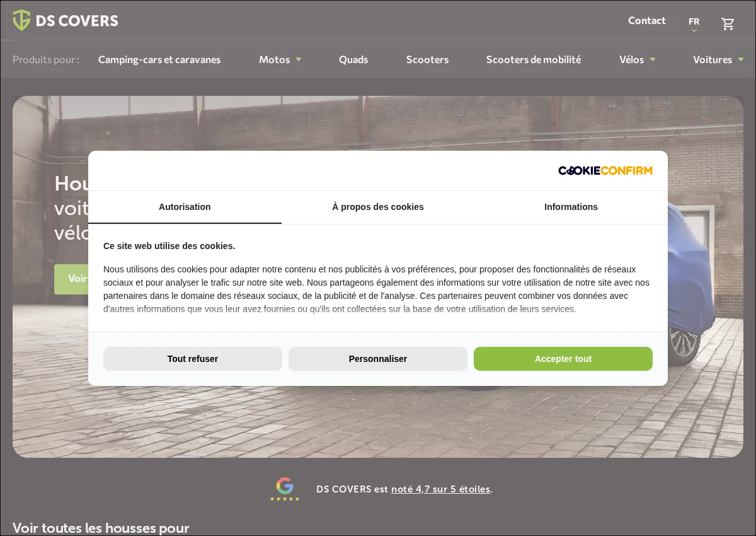Open the DS Covers logo homepage link
Viewport: 756px width, 536px height.
[x=66, y=20]
